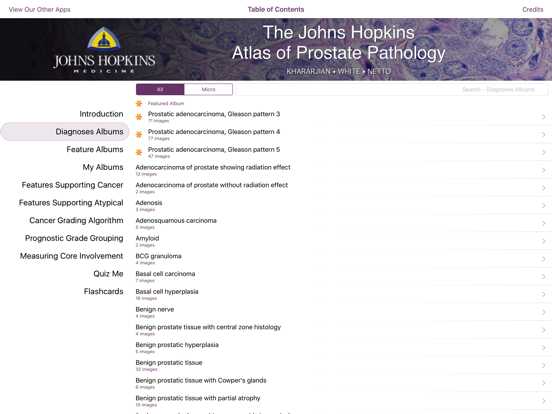Open Measuring Core Involvement section

[71, 256]
